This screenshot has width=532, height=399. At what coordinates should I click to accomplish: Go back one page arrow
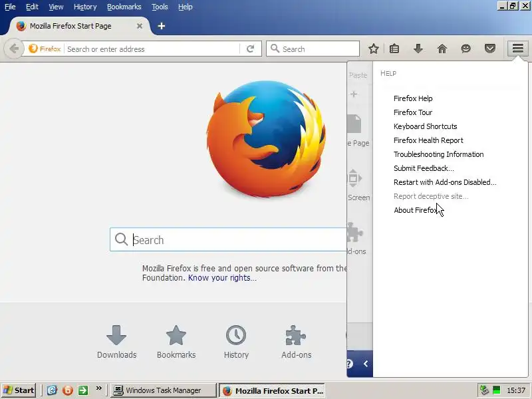[x=13, y=49]
